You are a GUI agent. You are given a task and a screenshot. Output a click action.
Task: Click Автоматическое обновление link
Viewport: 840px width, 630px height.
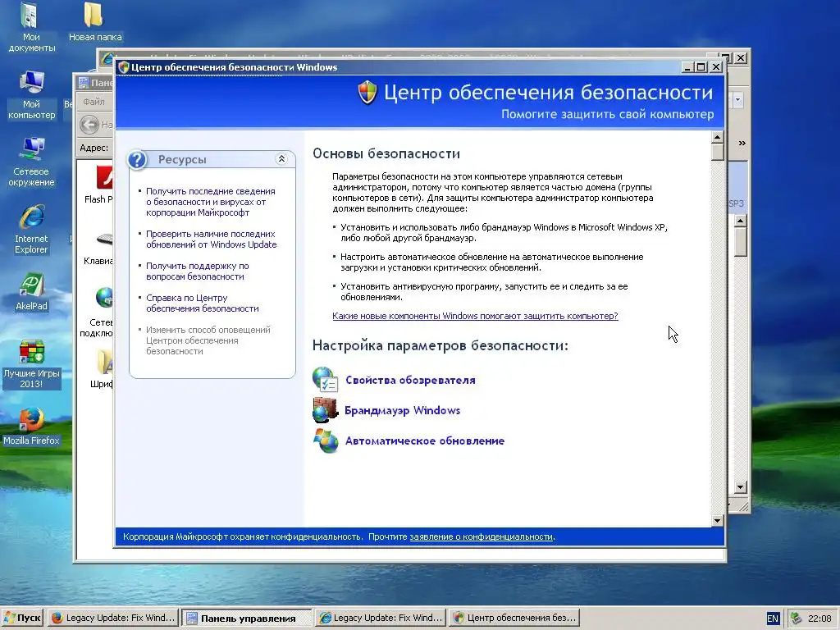tap(425, 441)
